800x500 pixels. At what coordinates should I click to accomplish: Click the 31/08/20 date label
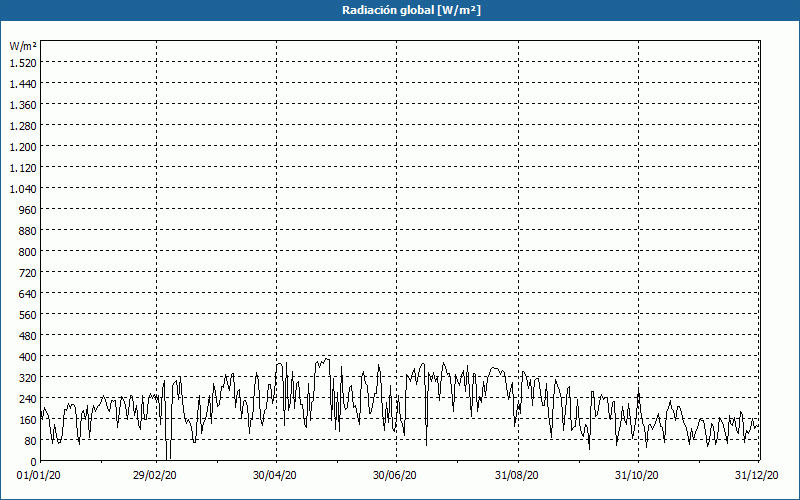[x=517, y=476]
